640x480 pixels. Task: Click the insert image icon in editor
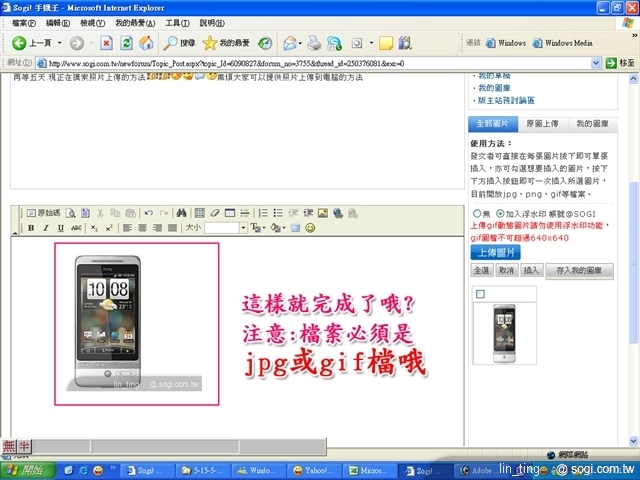pos(323,213)
